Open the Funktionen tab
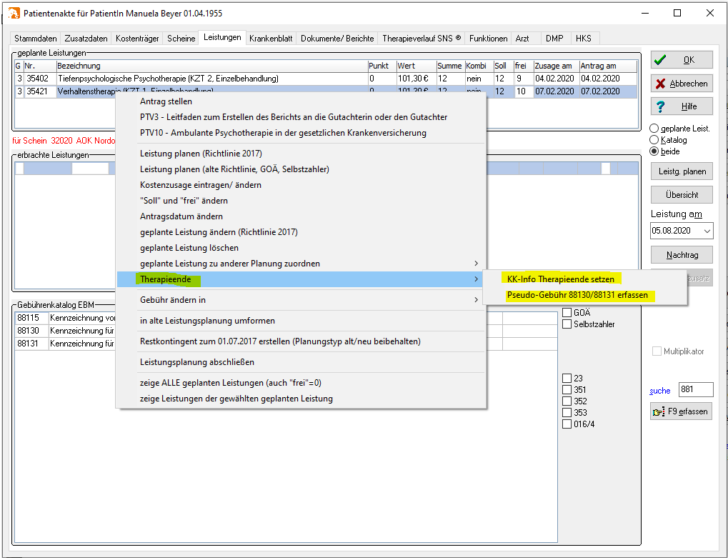The height and width of the screenshot is (560, 728). pos(488,39)
